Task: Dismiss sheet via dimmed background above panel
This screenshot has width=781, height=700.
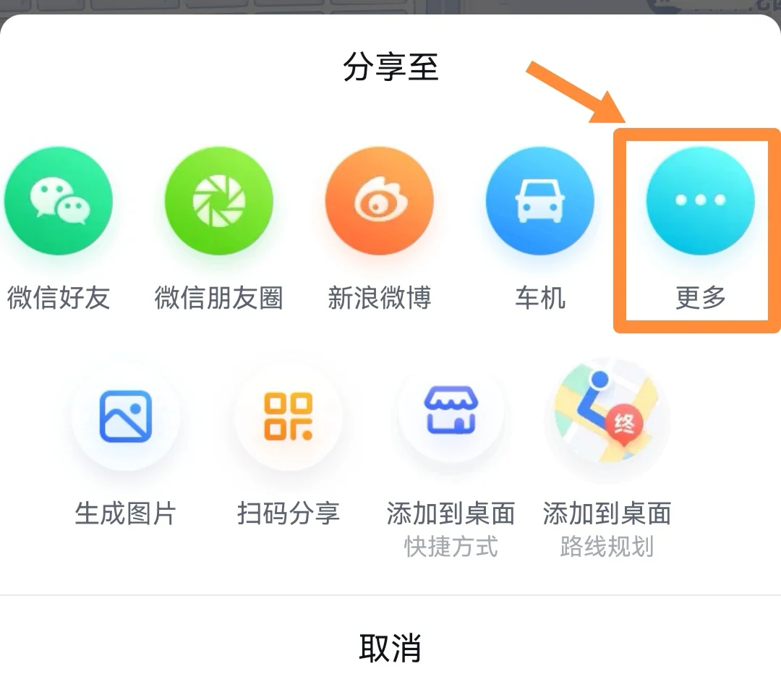Action: (390, 6)
